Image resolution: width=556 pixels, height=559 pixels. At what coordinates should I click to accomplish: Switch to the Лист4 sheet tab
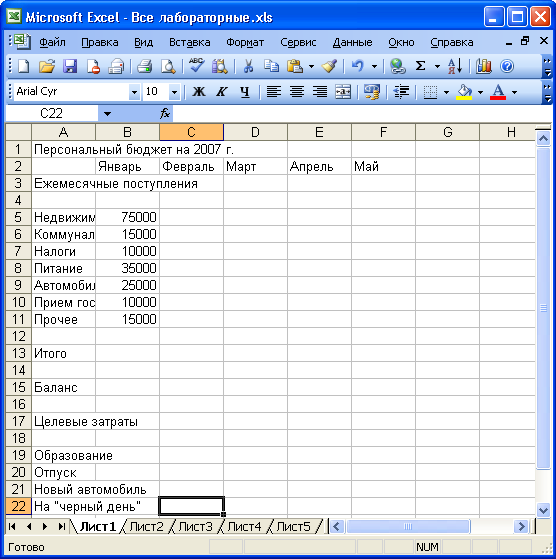pyautogui.click(x=244, y=527)
